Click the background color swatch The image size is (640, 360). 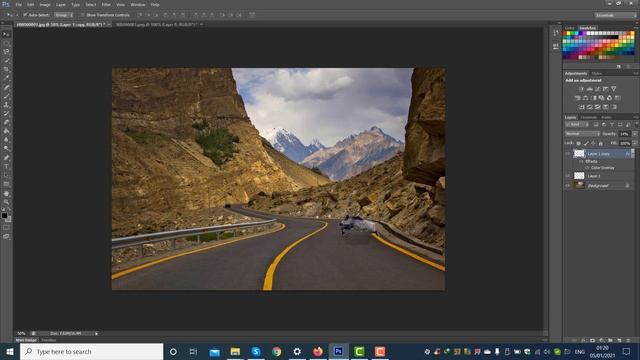point(9,220)
